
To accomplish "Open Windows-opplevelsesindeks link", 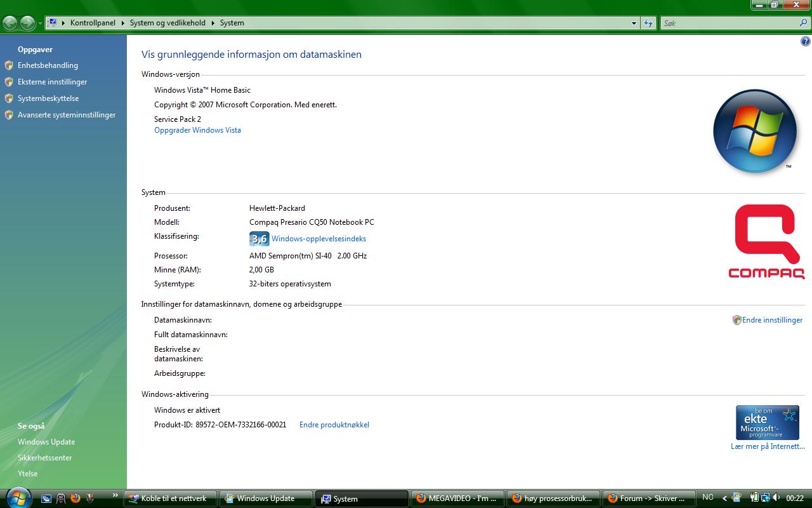I will pyautogui.click(x=318, y=239).
